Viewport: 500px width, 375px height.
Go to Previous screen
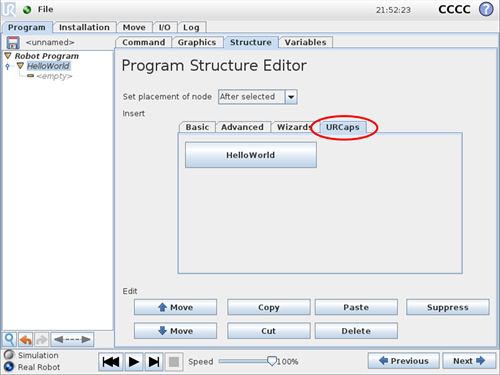404,361
